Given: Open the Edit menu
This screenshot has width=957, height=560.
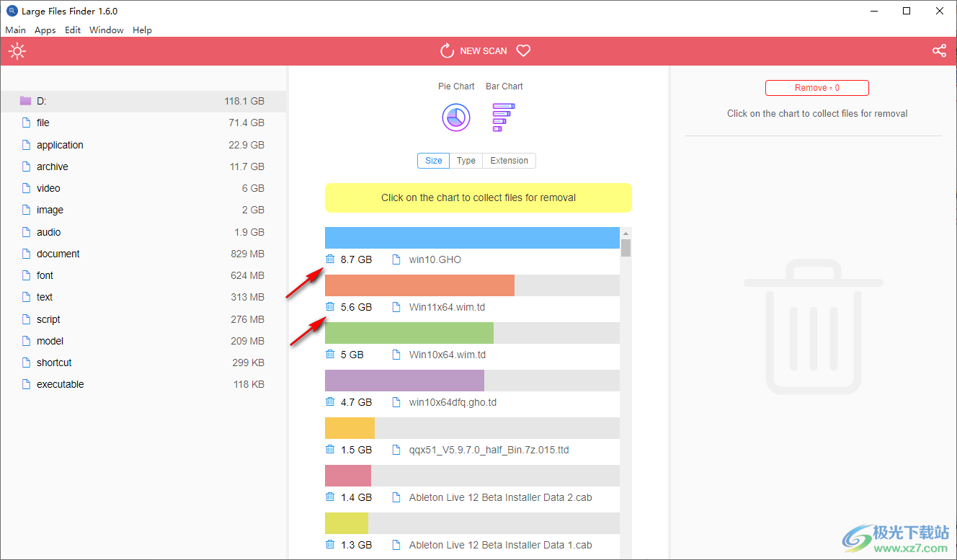Looking at the screenshot, I should coord(73,30).
